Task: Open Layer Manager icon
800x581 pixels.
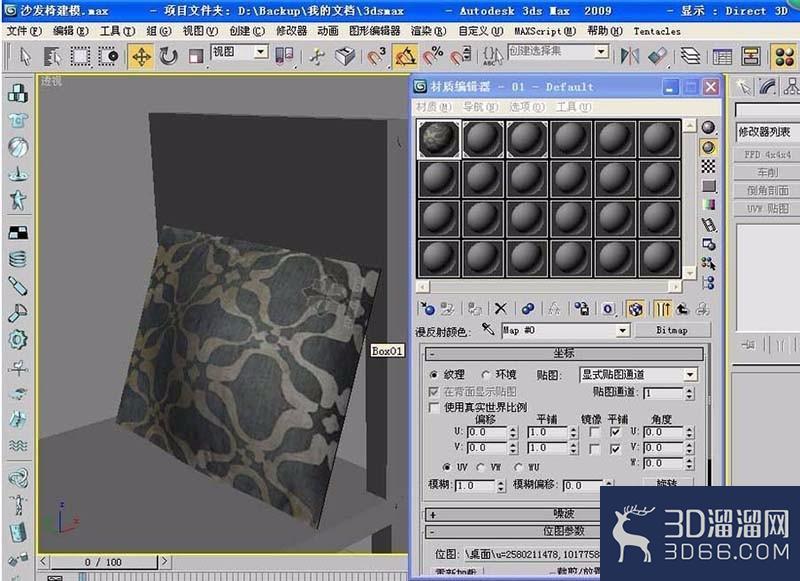Action: tap(690, 56)
